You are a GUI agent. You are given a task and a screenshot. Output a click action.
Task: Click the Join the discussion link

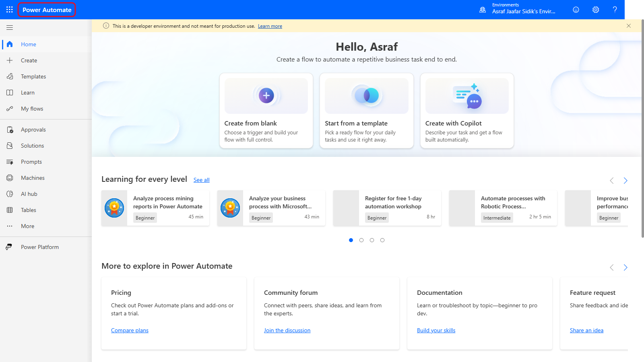tap(287, 330)
